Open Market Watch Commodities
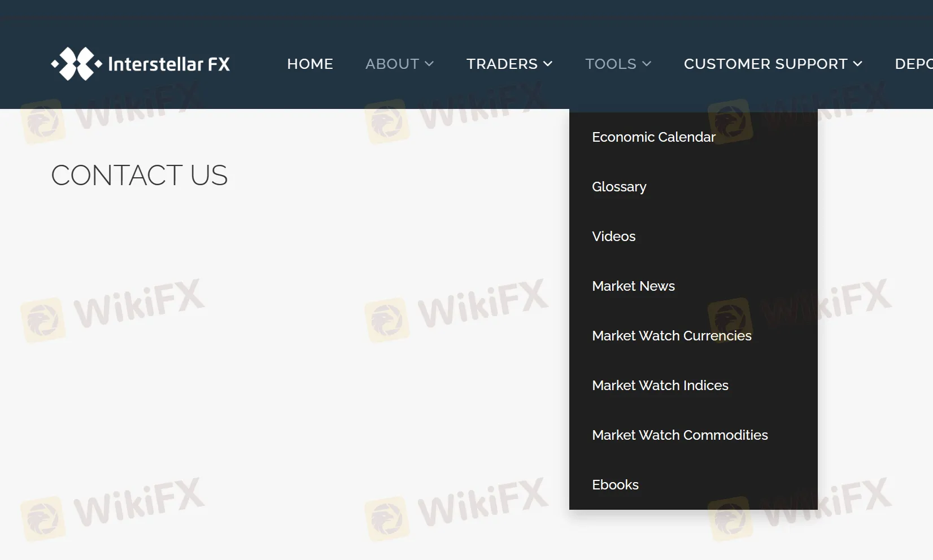Image resolution: width=933 pixels, height=560 pixels. point(679,435)
